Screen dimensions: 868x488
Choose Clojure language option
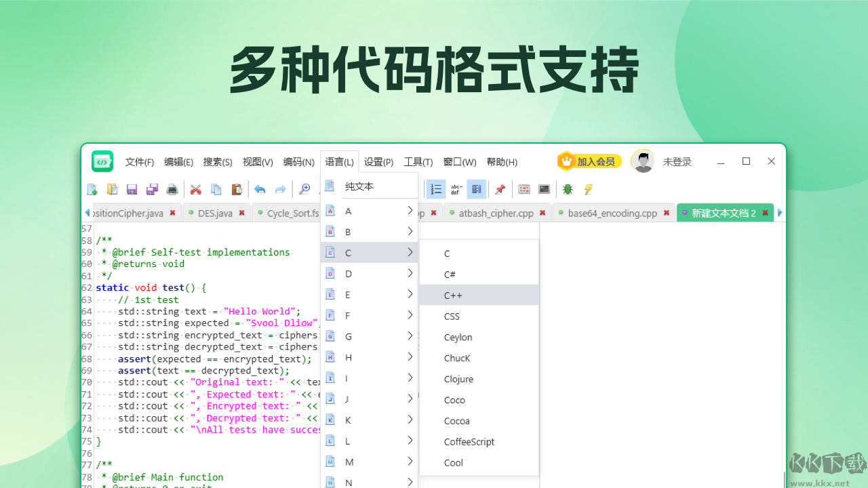[x=479, y=379]
